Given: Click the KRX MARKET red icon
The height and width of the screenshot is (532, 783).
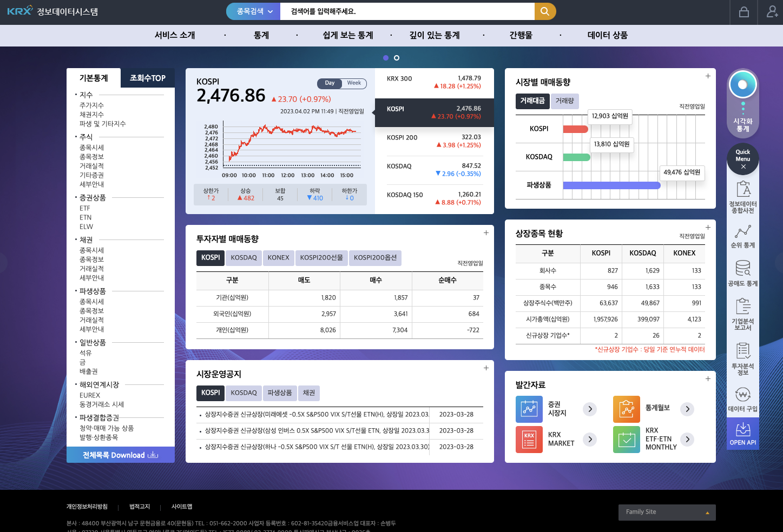Looking at the screenshot, I should [x=529, y=440].
